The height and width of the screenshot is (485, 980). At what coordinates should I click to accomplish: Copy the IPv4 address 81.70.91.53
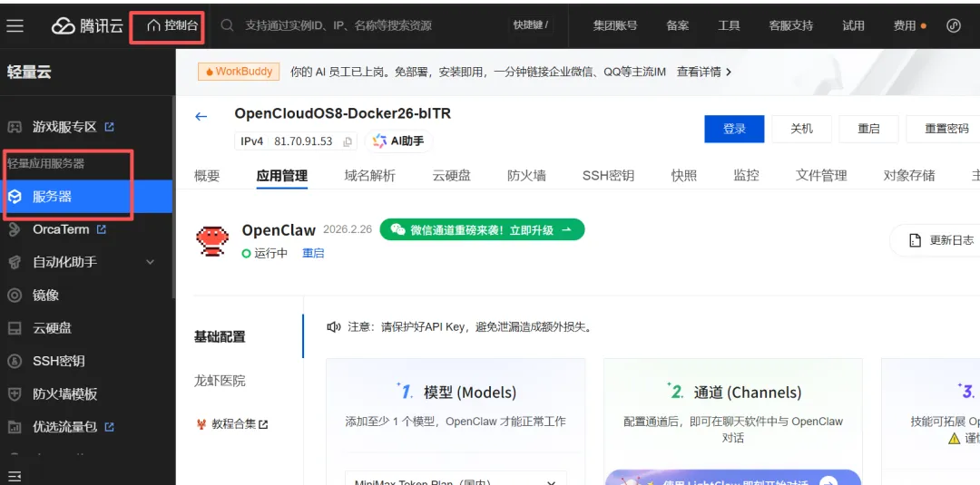(x=348, y=141)
